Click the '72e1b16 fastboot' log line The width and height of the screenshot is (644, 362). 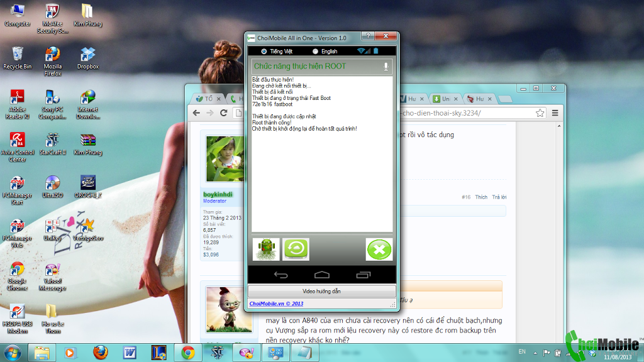click(x=272, y=104)
